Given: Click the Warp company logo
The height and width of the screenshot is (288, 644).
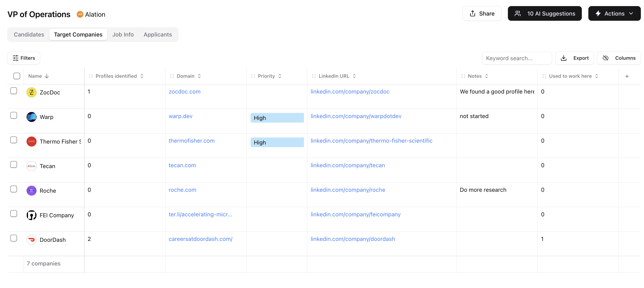Looking at the screenshot, I should [32, 117].
